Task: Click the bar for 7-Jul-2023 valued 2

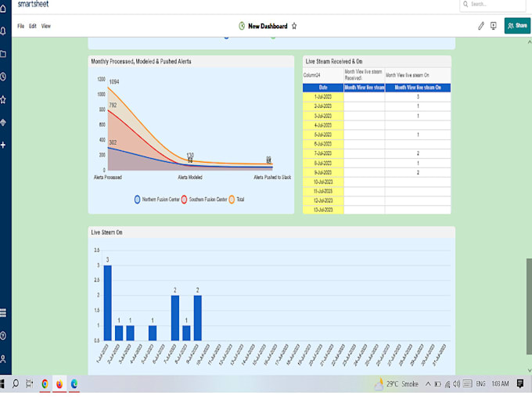Action: click(x=175, y=318)
